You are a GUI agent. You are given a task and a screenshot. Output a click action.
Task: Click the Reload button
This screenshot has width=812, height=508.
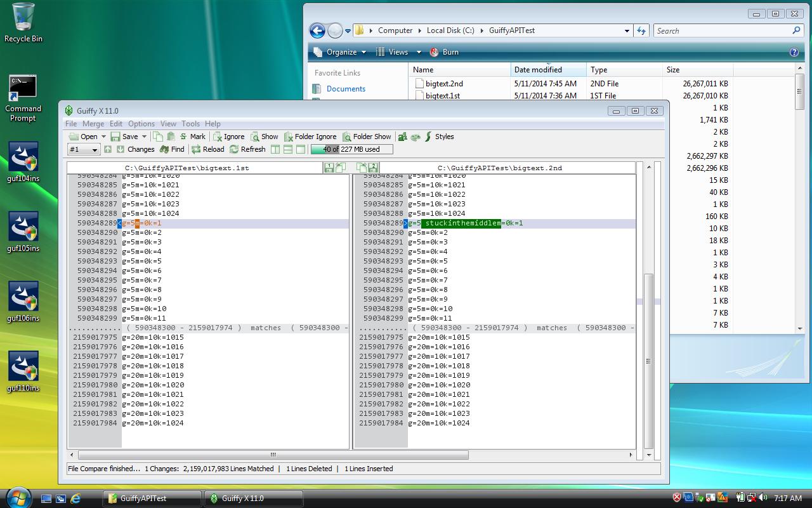point(208,149)
